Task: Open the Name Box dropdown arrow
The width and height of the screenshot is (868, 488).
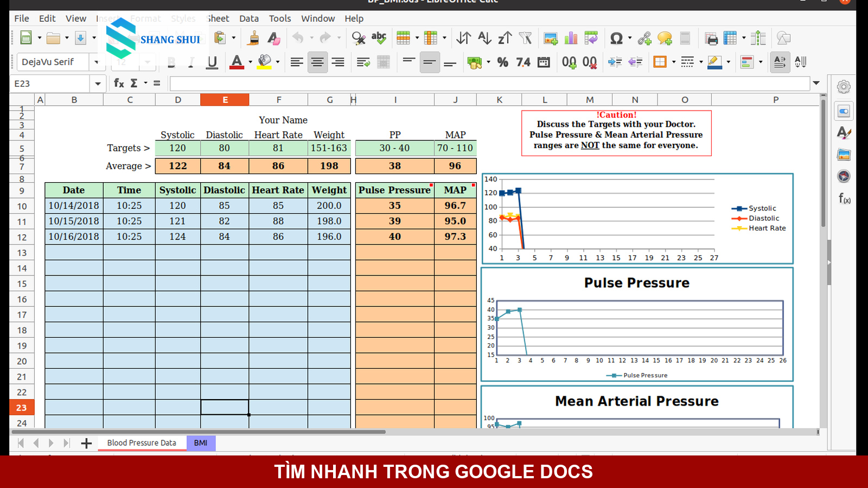Action: (98, 84)
